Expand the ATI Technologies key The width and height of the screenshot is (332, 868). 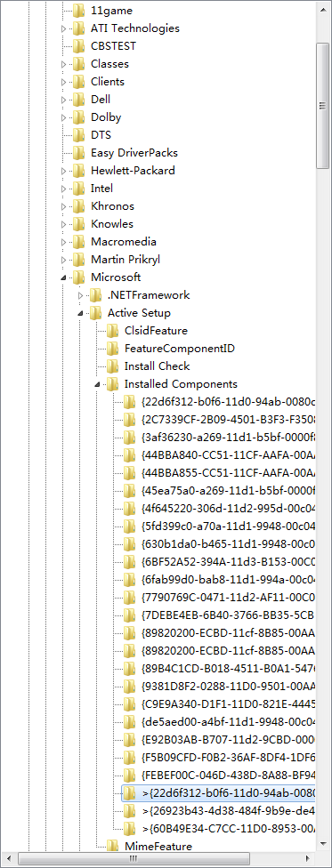(64, 28)
